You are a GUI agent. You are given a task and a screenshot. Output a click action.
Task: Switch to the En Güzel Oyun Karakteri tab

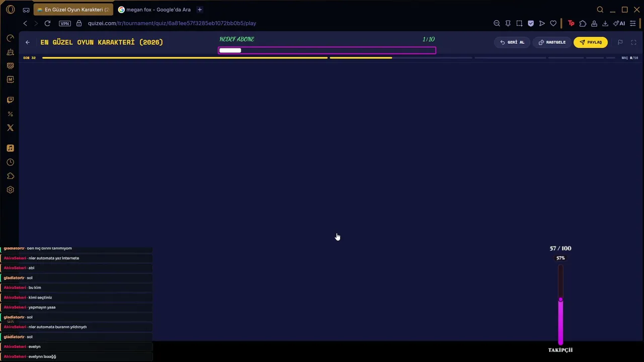pos(73,10)
